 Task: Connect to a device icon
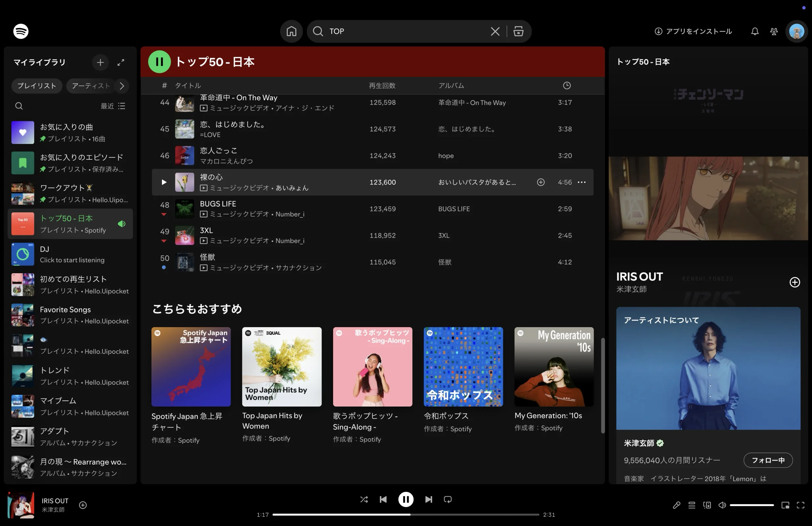point(707,505)
